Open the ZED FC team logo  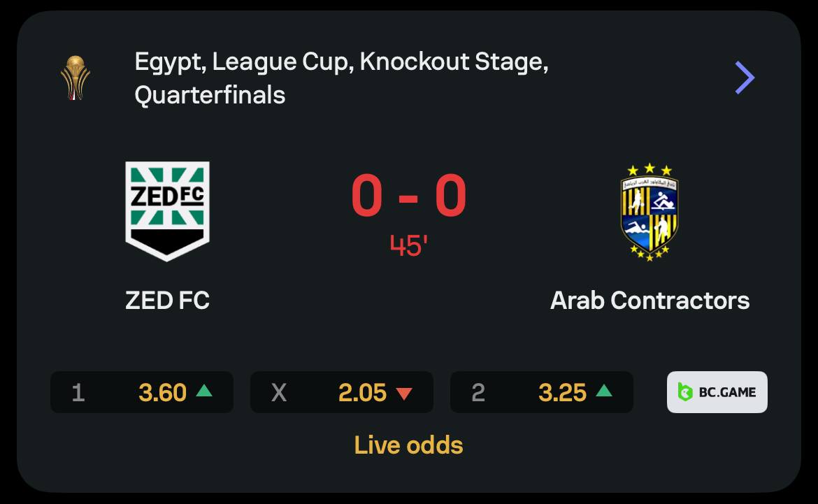click(x=167, y=211)
